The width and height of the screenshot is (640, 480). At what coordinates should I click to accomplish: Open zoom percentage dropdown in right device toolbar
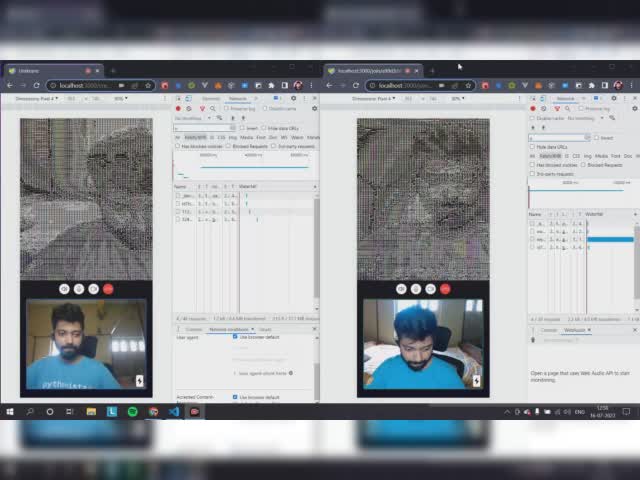point(458,98)
